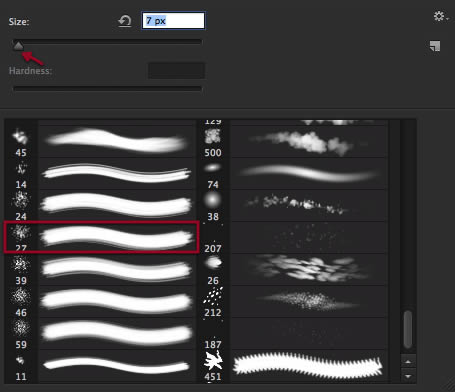Select the brush tip icon labeled 11
Screen dimensions: 455x392
20,360
